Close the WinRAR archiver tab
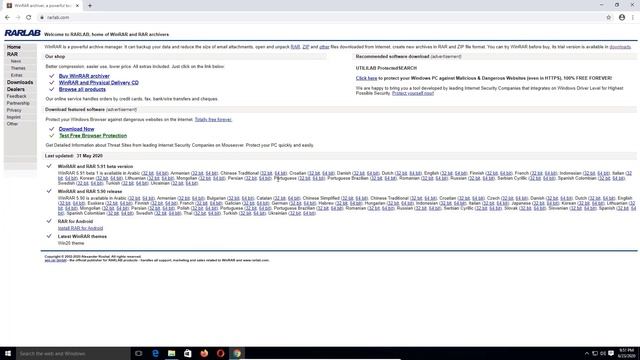This screenshot has height=360, width=640. click(77, 6)
